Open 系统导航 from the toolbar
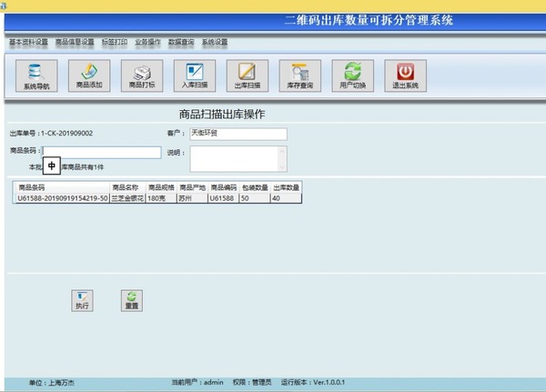Image resolution: width=546 pixels, height=392 pixels. click(35, 75)
